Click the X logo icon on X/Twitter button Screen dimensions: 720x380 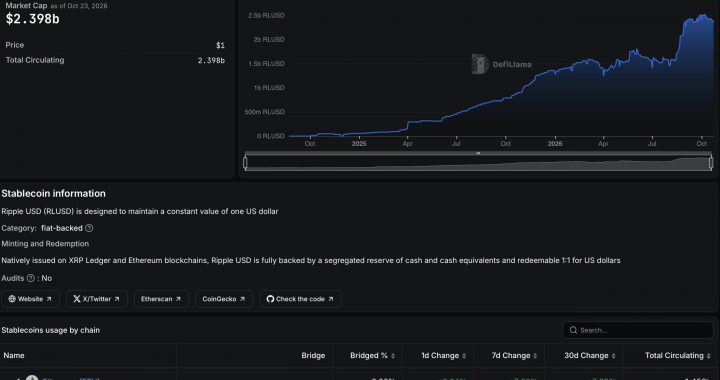point(77,299)
